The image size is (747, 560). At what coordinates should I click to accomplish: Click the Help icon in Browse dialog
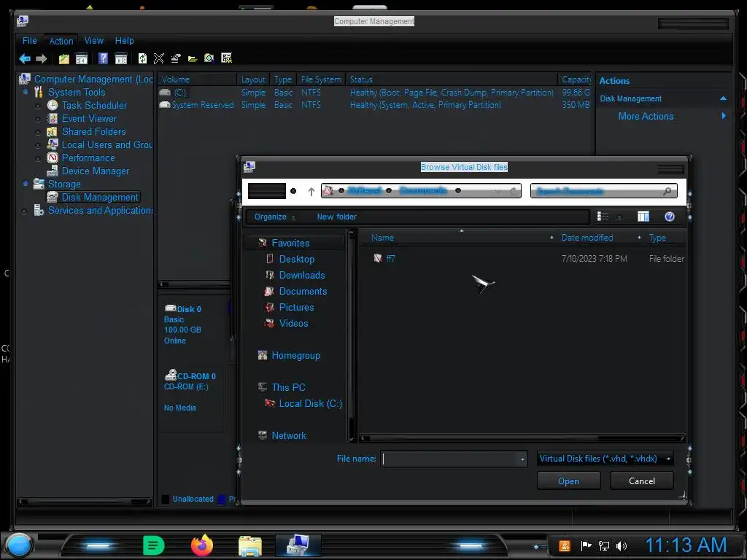pyautogui.click(x=670, y=217)
